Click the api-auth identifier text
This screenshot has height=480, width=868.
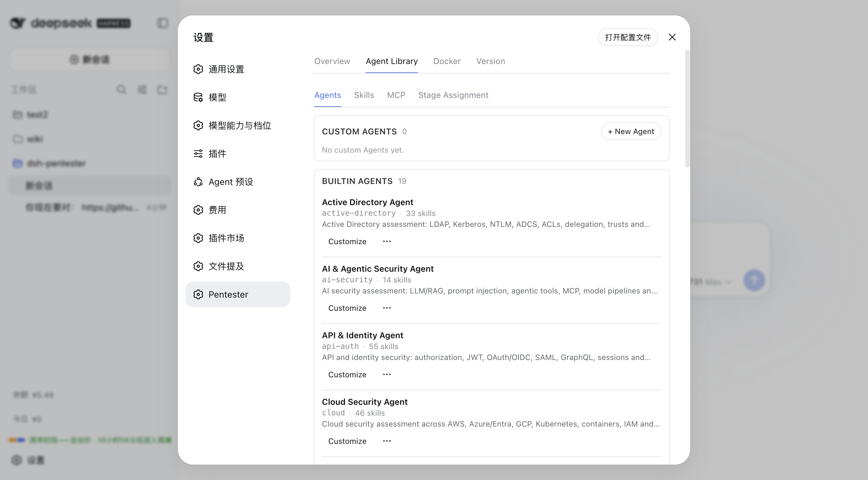point(340,346)
